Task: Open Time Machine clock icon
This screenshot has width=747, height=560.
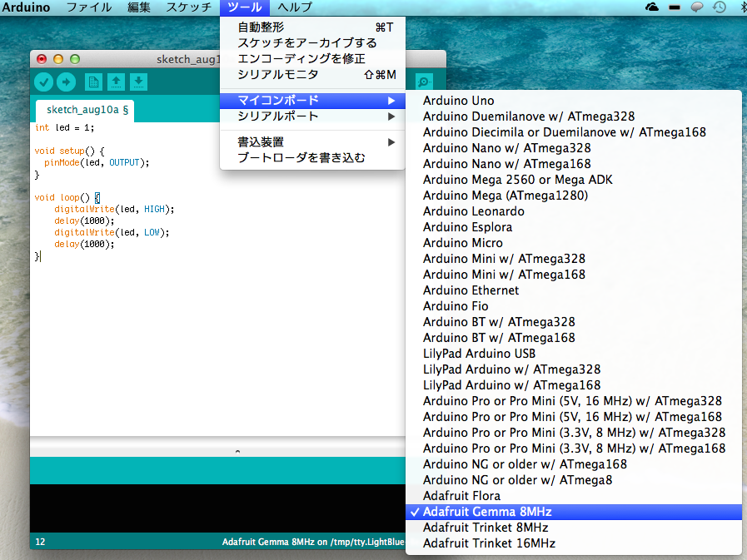Action: point(720,7)
